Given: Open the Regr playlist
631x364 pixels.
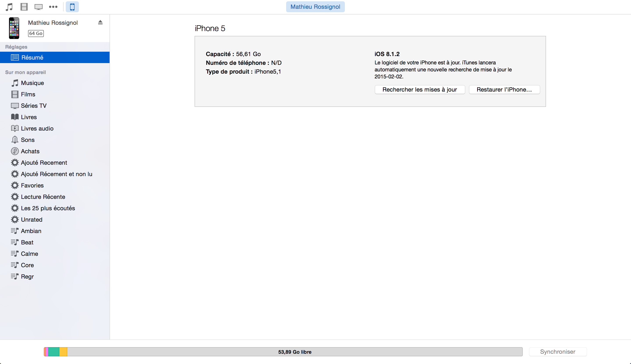Looking at the screenshot, I should tap(55, 276).
